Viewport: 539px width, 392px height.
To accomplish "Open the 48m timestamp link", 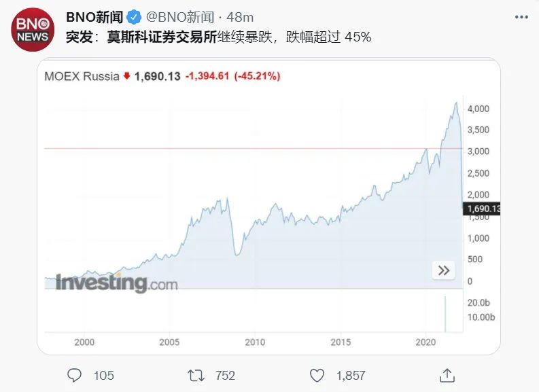I will click(240, 17).
